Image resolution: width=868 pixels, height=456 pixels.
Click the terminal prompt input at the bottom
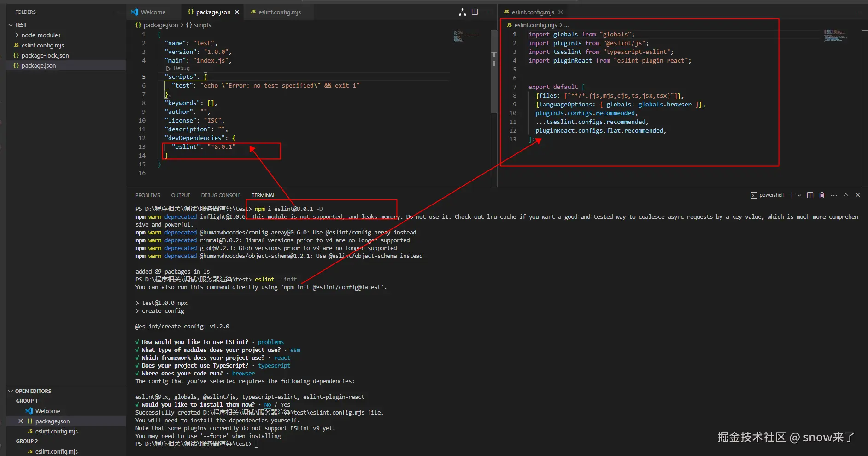coord(256,444)
